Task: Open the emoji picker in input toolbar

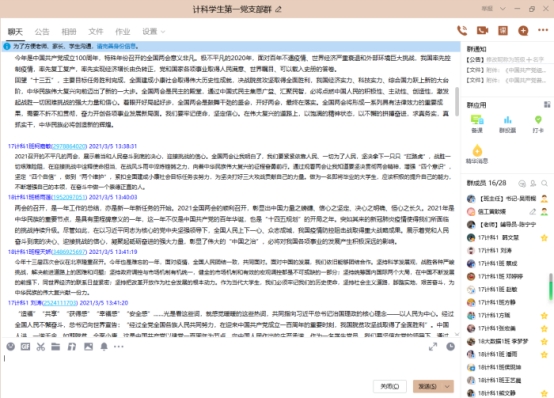Action: [x=11, y=347]
